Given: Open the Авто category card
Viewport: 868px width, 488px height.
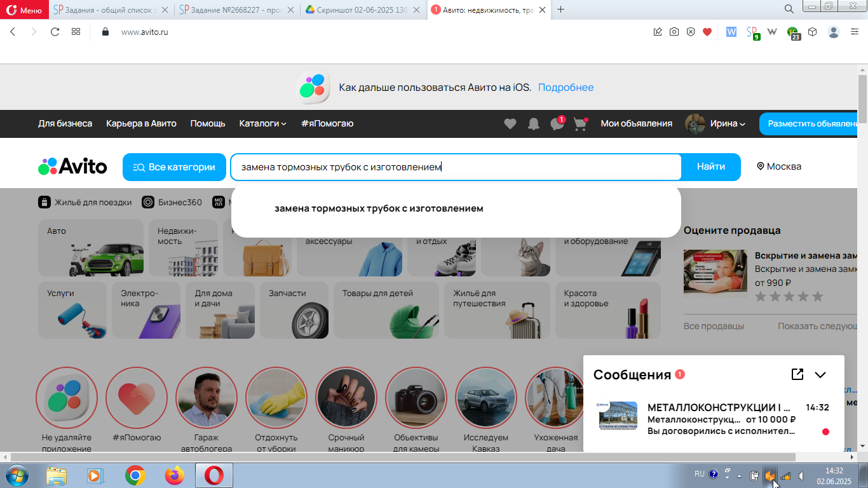Looking at the screenshot, I should 91,248.
